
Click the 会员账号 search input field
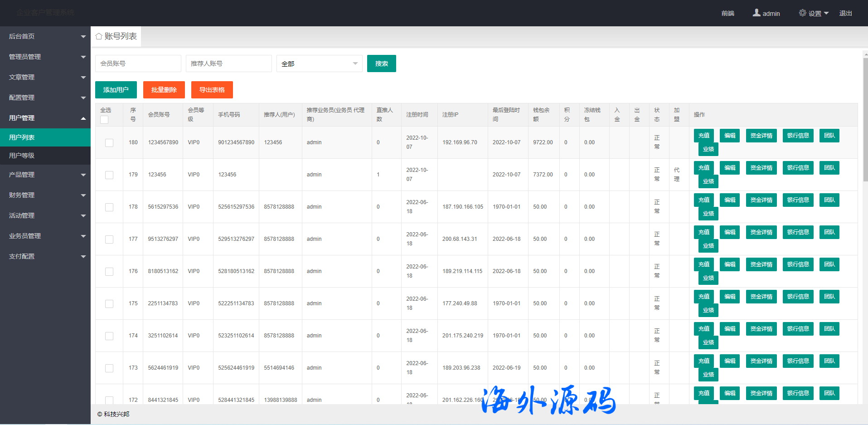click(x=138, y=64)
